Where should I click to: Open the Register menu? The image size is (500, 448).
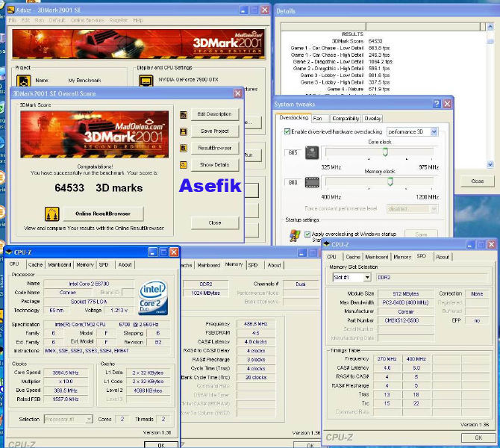point(119,20)
